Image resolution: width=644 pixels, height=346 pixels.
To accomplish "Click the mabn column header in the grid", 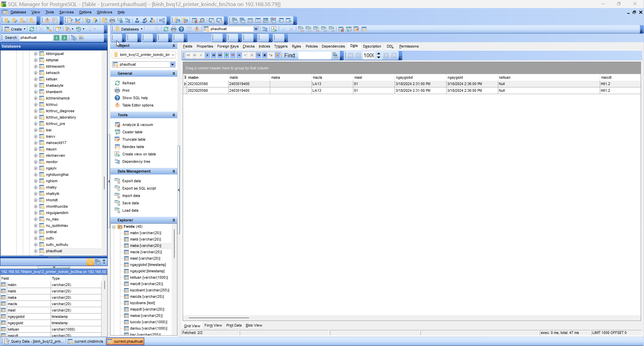I will click(207, 77).
